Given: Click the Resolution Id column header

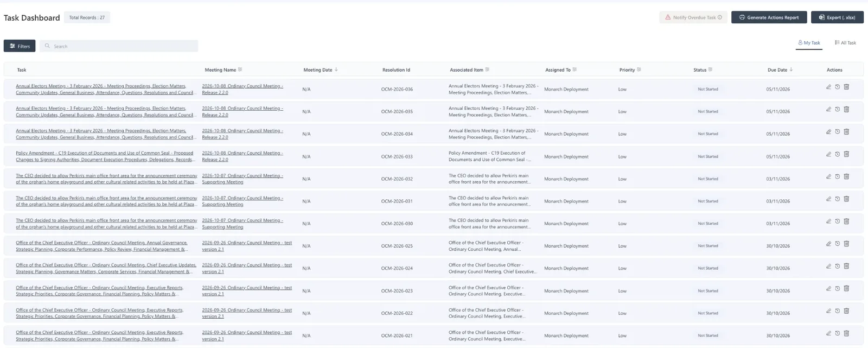Looking at the screenshot, I should pyautogui.click(x=396, y=69).
